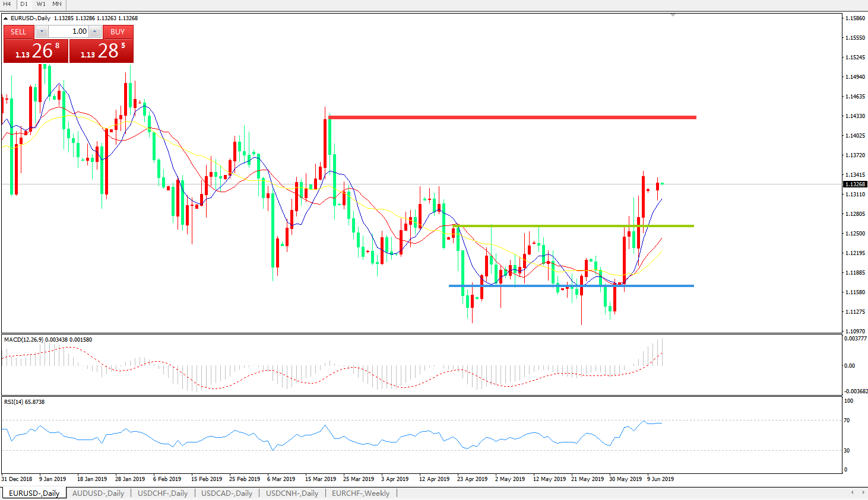Decrease lot volume with the down arrow
Viewport: 868px width, 500px height.
tap(42, 31)
